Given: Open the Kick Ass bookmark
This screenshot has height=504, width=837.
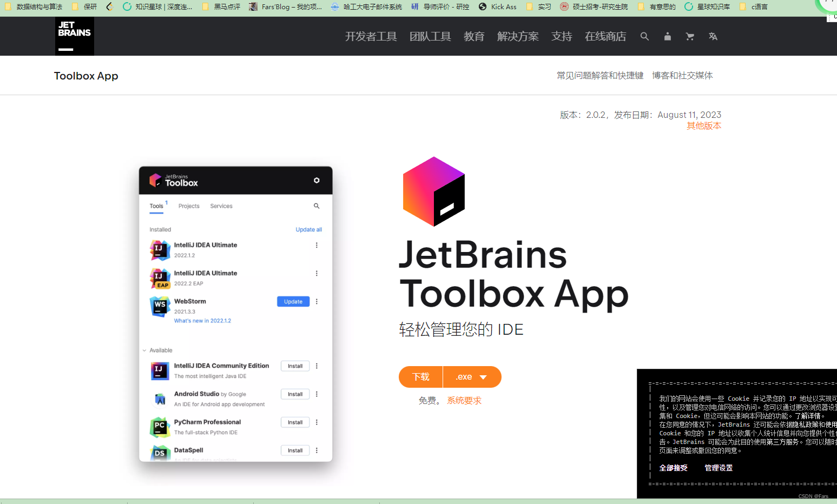Looking at the screenshot, I should point(498,6).
